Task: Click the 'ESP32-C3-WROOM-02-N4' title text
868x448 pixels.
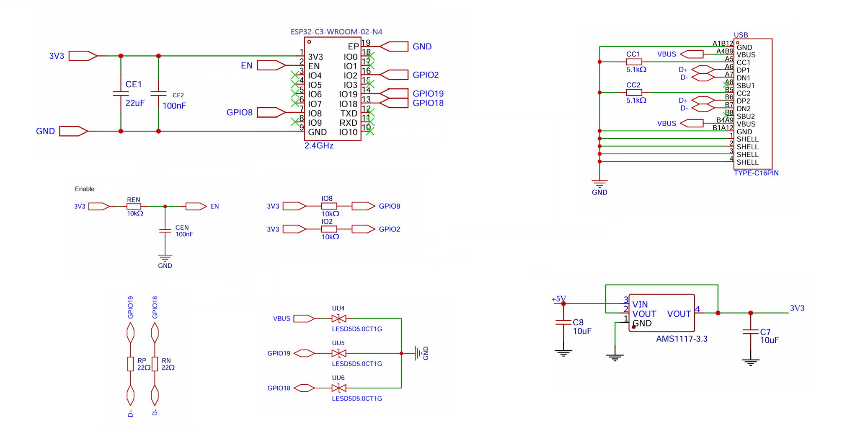Action: (336, 32)
